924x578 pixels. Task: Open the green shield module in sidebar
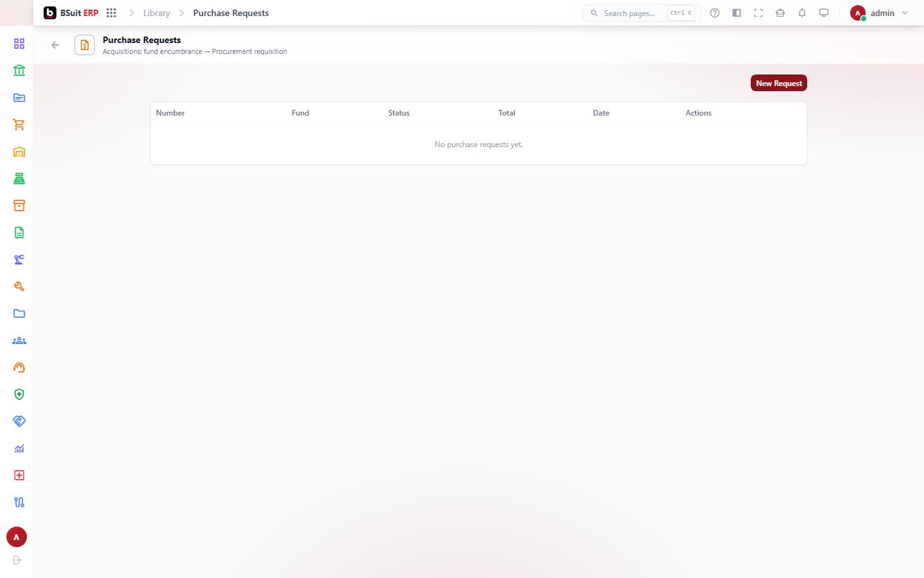coord(19,394)
